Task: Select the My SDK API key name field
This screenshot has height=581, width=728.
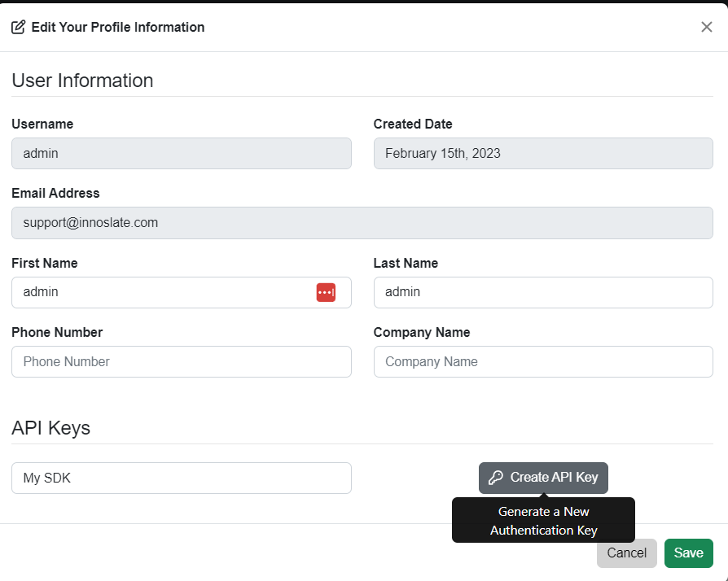Action: [x=181, y=478]
